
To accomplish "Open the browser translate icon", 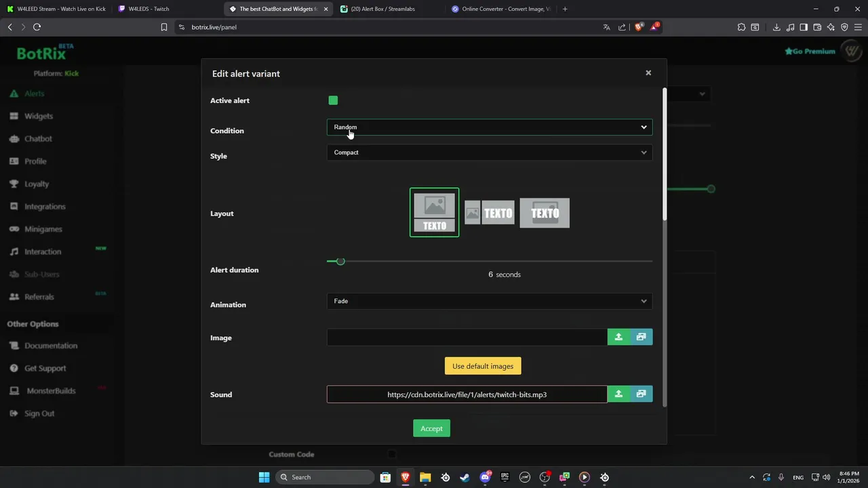I will coord(606,27).
